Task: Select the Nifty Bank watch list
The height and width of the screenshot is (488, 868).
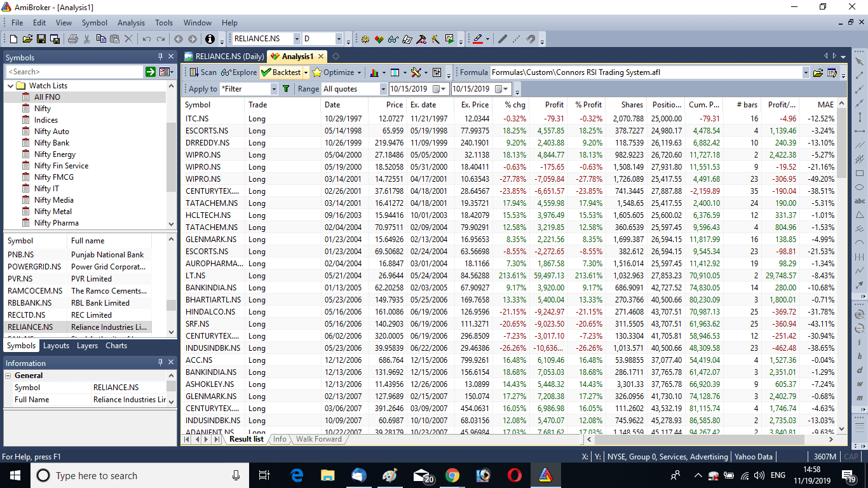Action: pyautogui.click(x=51, y=143)
